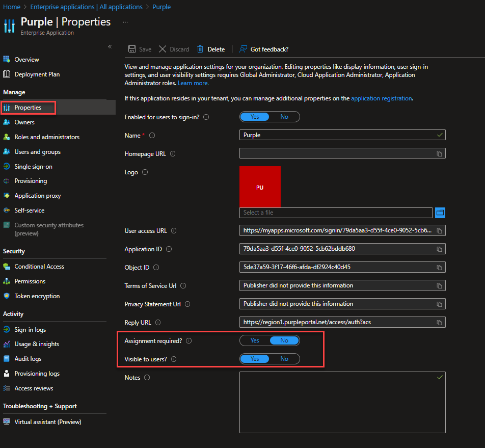Image resolution: width=485 pixels, height=448 pixels.
Task: Open Users and groups menu item
Action: tap(37, 152)
